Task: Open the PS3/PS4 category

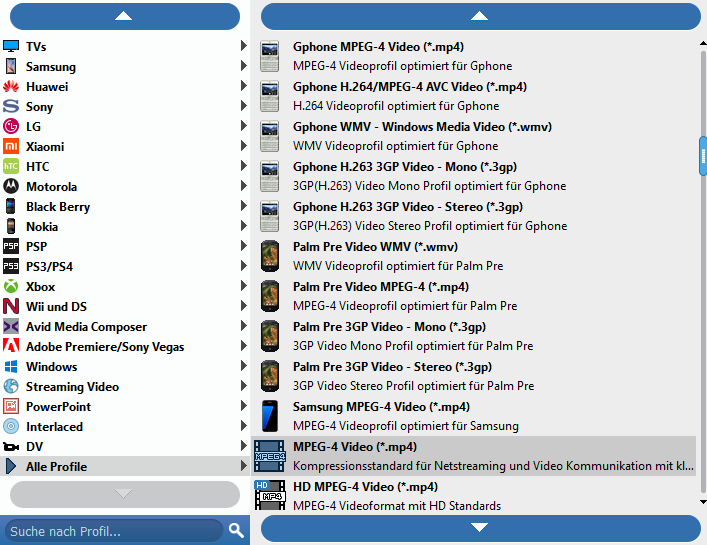Action: coord(125,266)
